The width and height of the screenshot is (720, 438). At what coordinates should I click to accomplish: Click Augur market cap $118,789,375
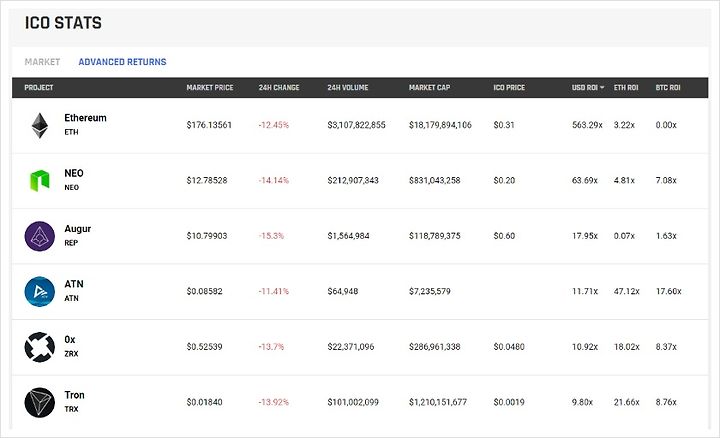pyautogui.click(x=434, y=236)
